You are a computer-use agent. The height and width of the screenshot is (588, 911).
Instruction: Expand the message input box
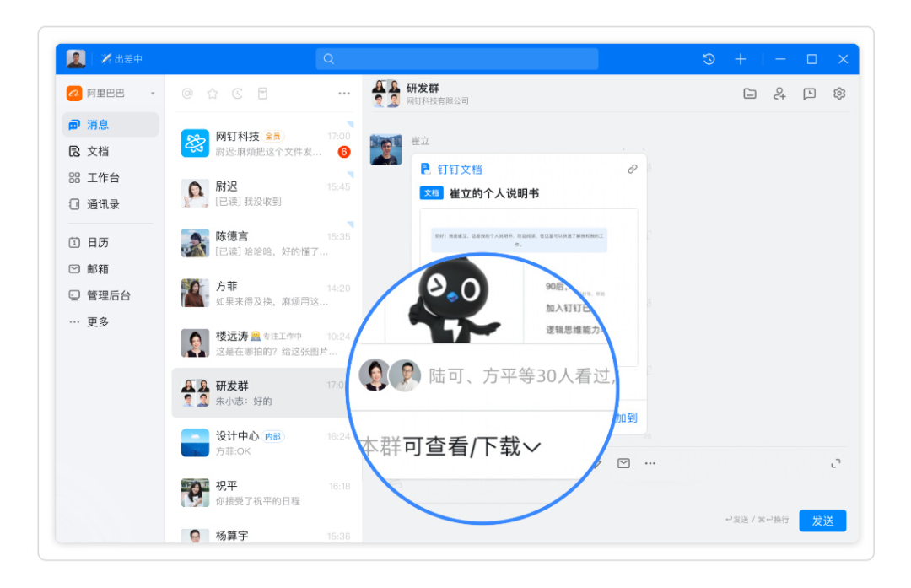pos(835,463)
